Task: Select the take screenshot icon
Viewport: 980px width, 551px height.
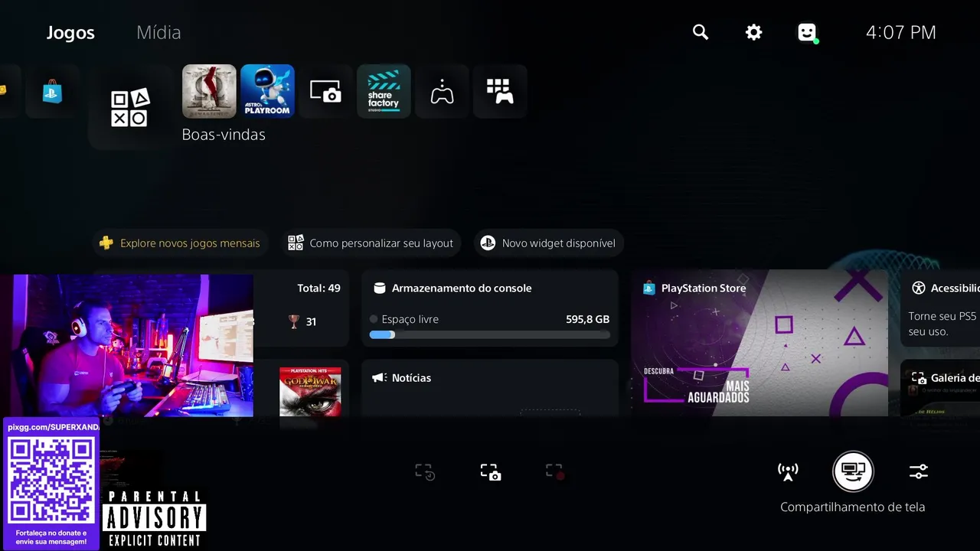Action: point(491,471)
